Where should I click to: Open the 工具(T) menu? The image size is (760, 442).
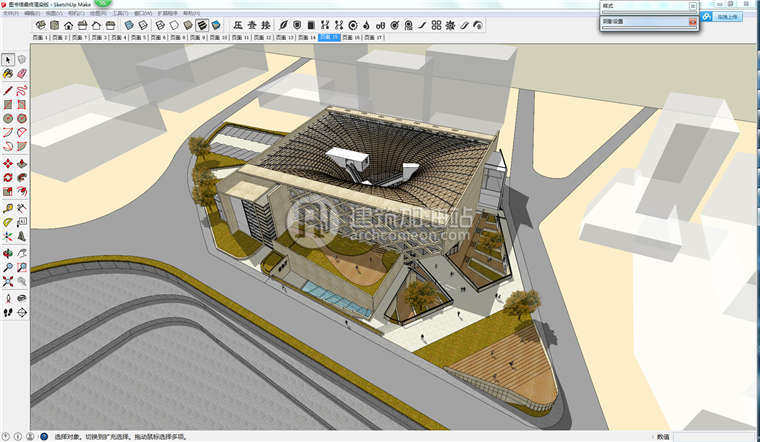[x=120, y=13]
